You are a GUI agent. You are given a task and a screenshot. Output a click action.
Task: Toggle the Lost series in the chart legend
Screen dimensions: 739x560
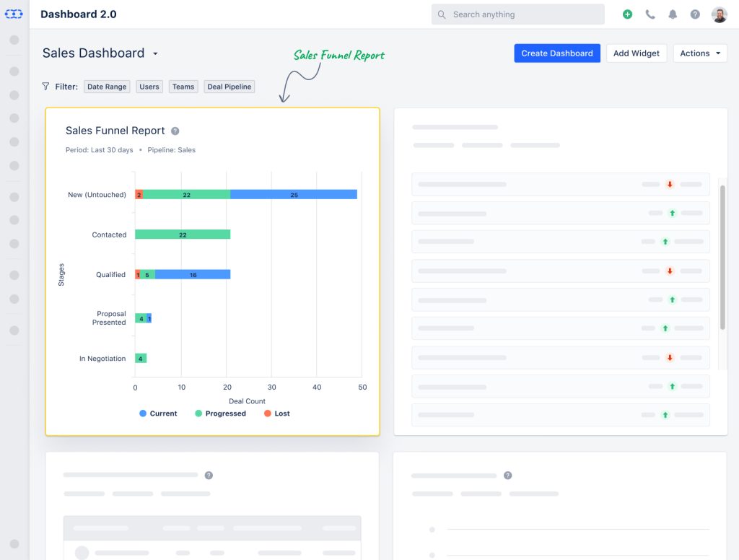(276, 413)
